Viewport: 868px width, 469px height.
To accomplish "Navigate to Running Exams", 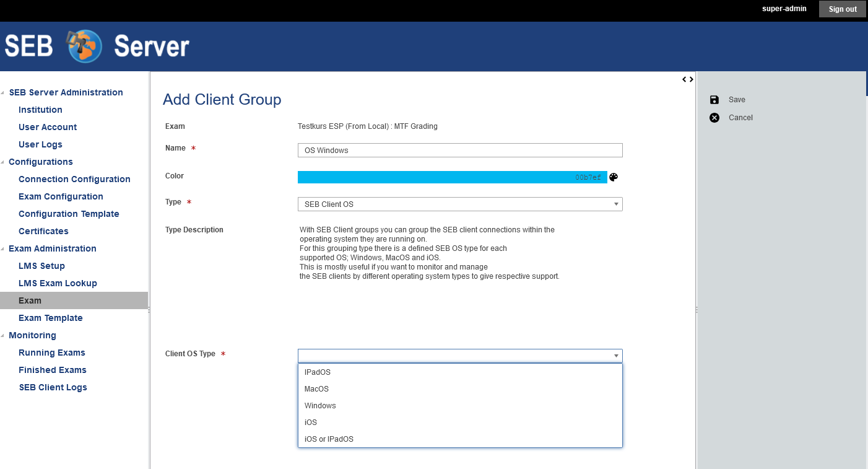I will click(51, 352).
